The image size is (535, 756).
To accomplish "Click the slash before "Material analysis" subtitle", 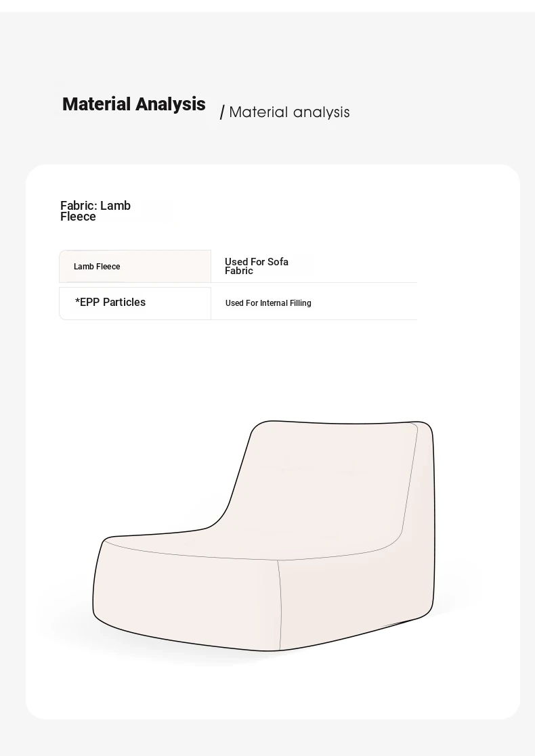I will [x=222, y=113].
